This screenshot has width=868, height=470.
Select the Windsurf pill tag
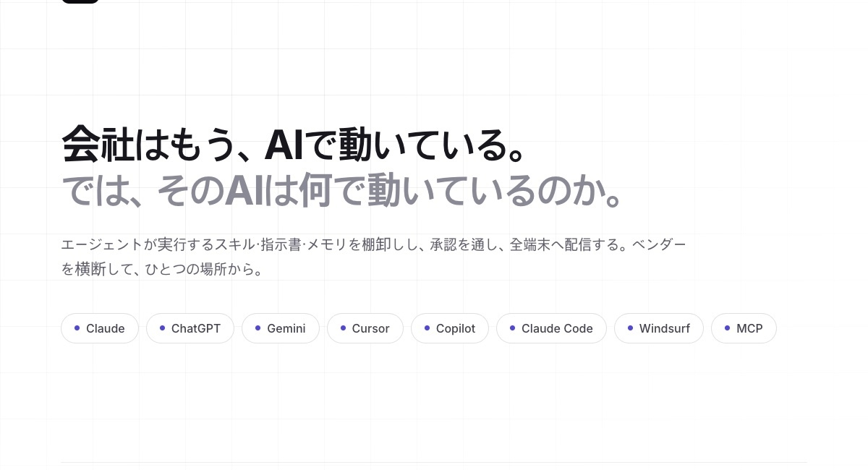click(659, 328)
